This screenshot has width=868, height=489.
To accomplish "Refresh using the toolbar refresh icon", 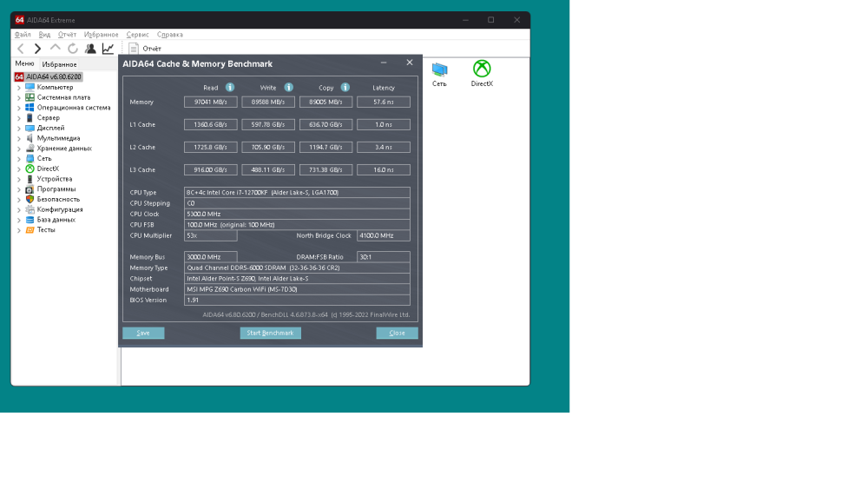I will [73, 49].
